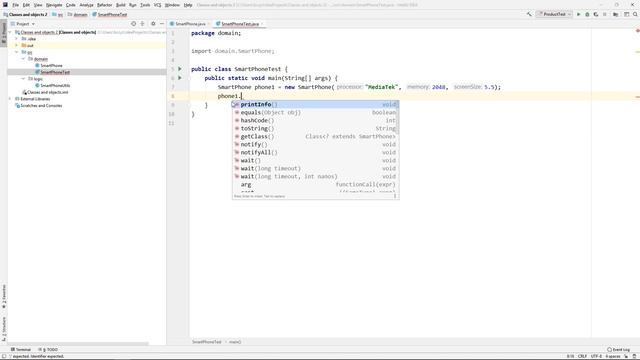Toggle the Structure side tool window
The image size is (640, 360).
(x=4, y=329)
